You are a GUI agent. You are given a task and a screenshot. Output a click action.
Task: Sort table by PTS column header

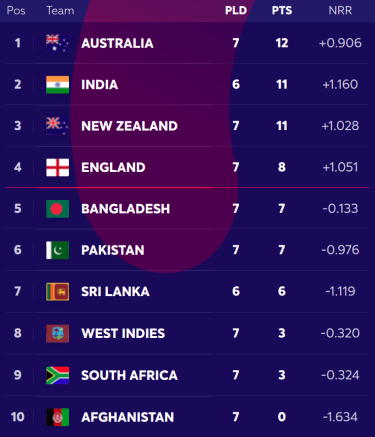pos(282,10)
